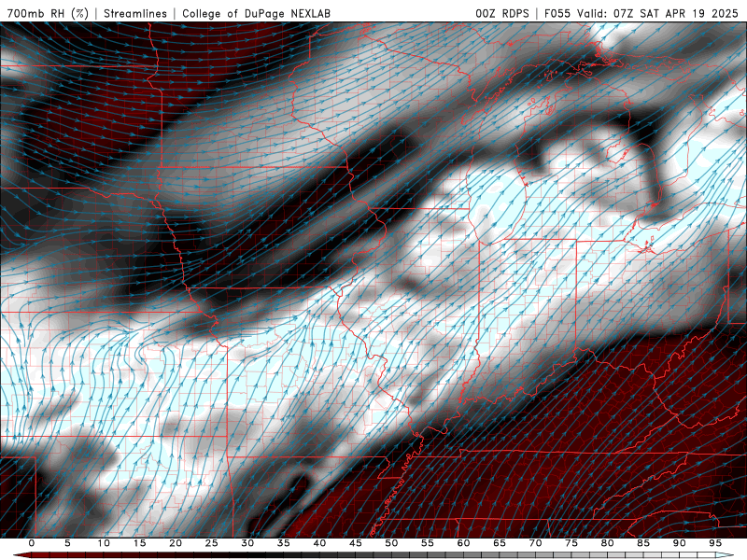Click the '25' label on the legend
The image size is (747, 560).
[x=212, y=543]
